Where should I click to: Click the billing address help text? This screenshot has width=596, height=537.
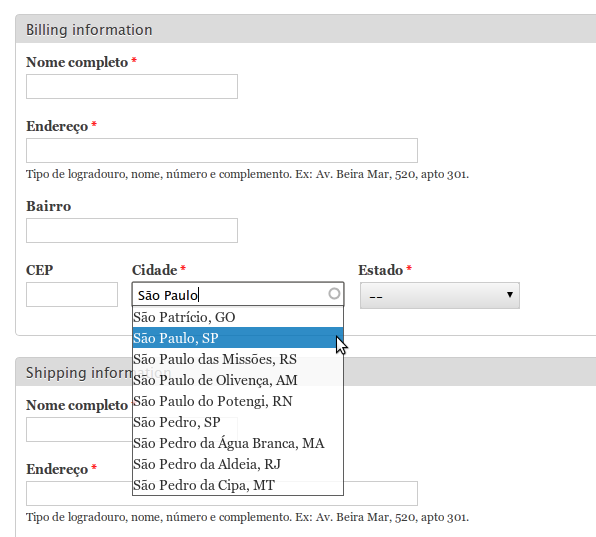247,174
